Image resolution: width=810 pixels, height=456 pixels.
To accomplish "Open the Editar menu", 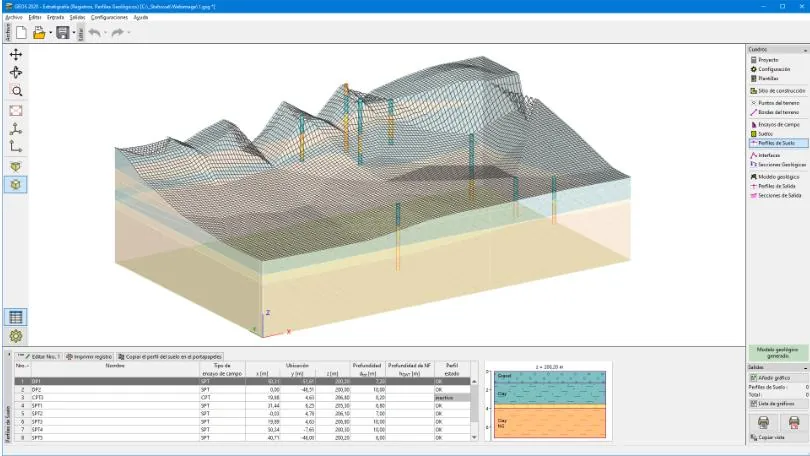I will 35,18.
